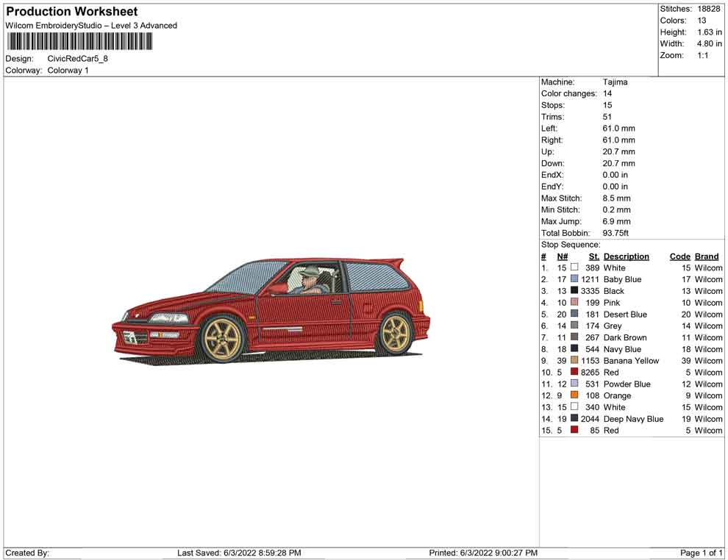This screenshot has height=560, width=728.
Task: Click the Desert Blue swatch
Action: coord(574,314)
